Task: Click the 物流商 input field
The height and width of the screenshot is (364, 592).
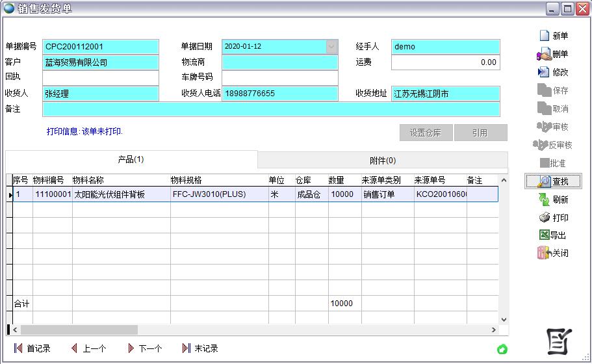Action: [x=279, y=62]
